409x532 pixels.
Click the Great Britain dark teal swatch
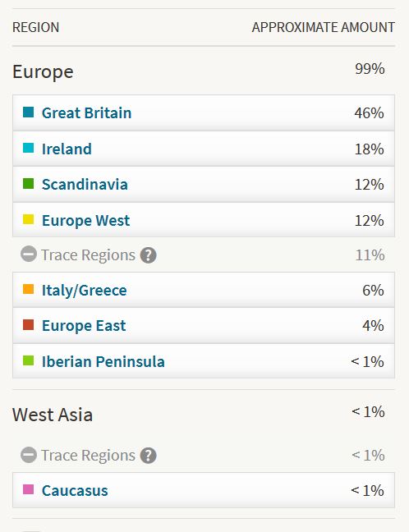28,112
